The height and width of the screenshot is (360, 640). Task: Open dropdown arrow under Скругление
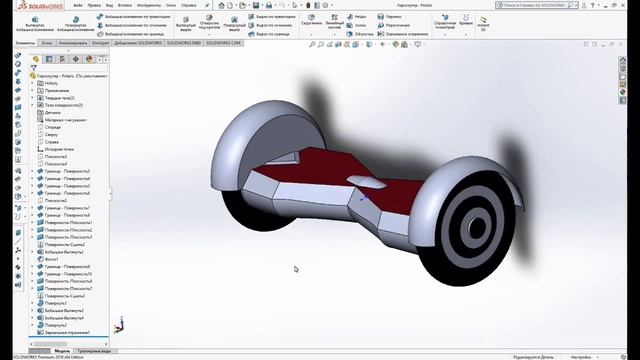click(x=311, y=35)
